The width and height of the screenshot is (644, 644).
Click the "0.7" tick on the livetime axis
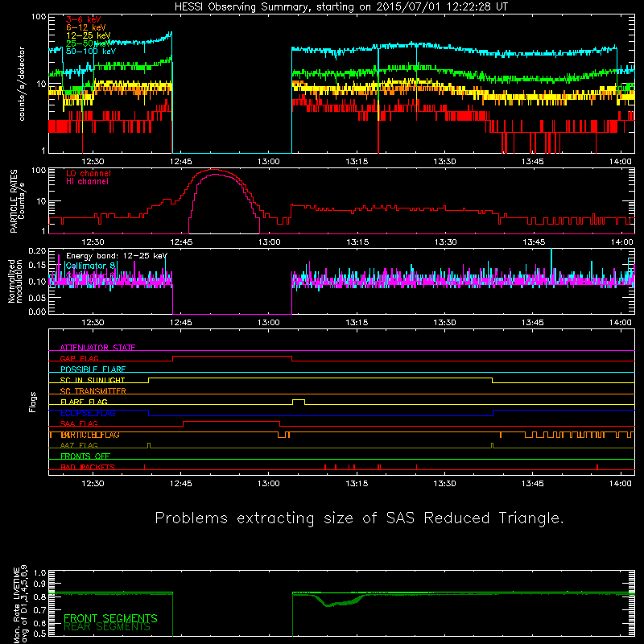tap(39, 610)
